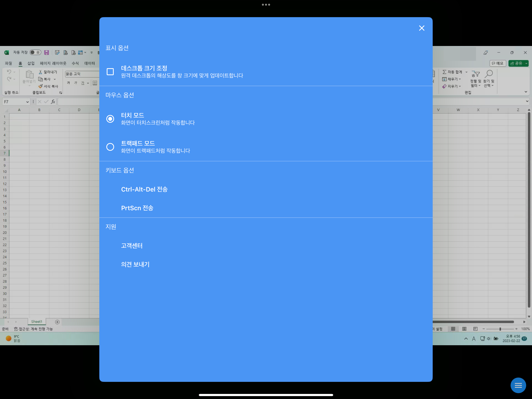Open 의견 보내기 feedback link

[x=135, y=264]
